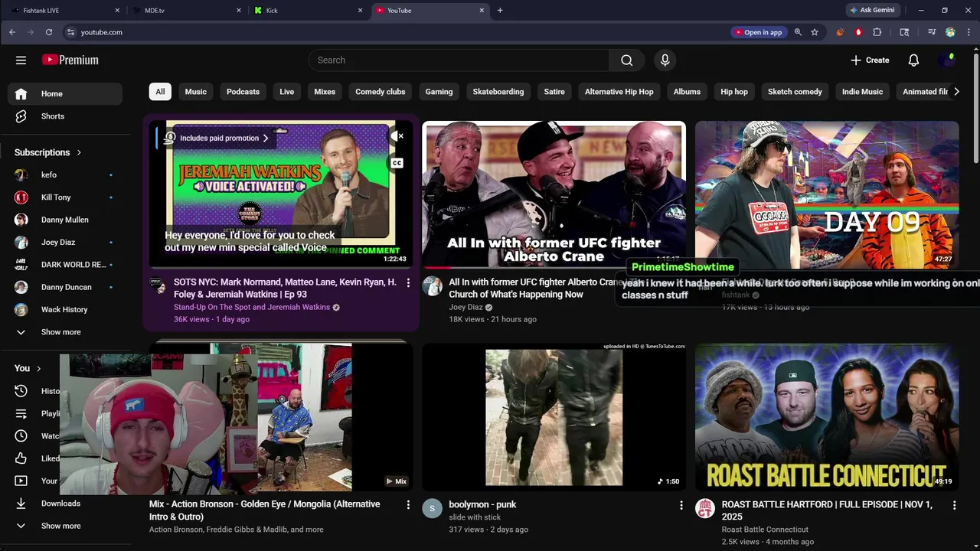Expand Show more under Subscriptions

pos(65,332)
